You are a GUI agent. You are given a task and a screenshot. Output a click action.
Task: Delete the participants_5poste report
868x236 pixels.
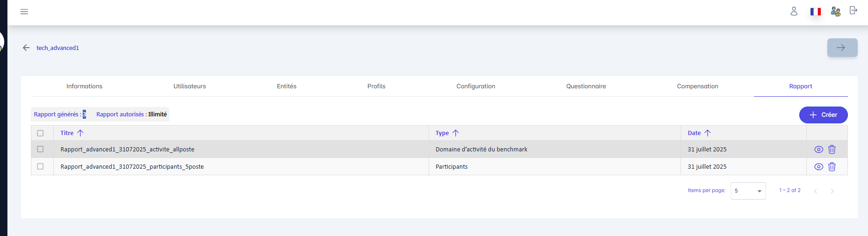click(x=832, y=167)
